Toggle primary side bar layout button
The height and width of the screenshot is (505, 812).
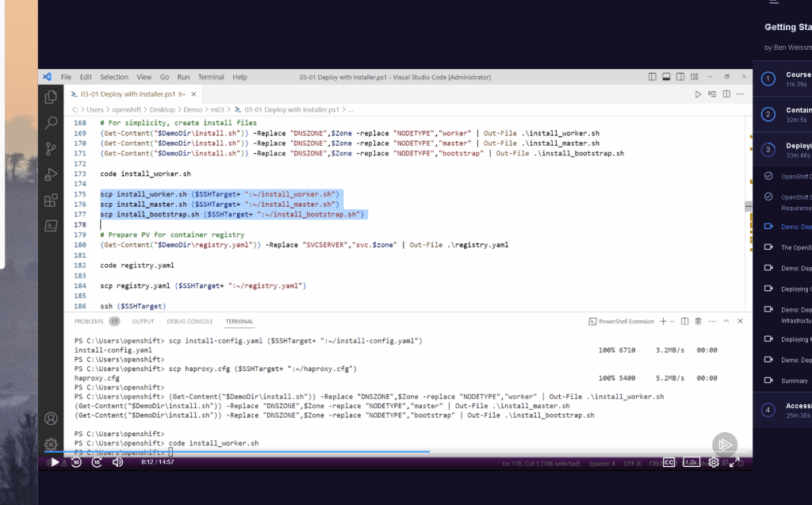(x=653, y=77)
